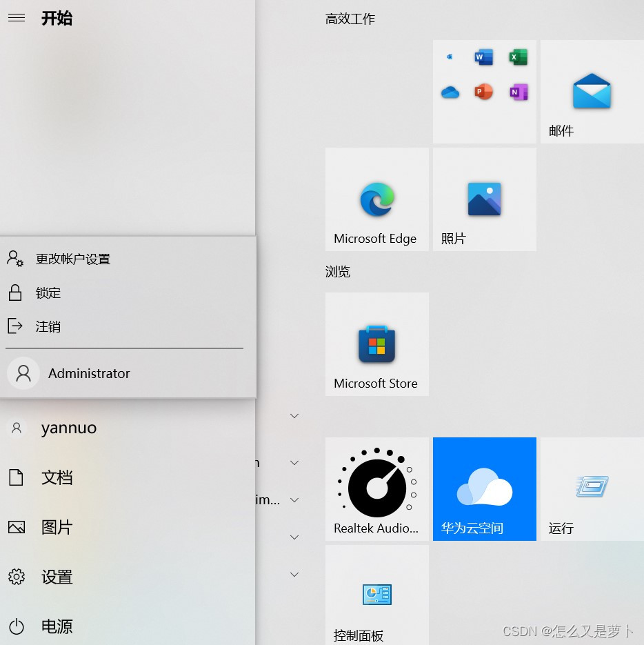Open 图片 pictures from the sidebar

point(128,527)
